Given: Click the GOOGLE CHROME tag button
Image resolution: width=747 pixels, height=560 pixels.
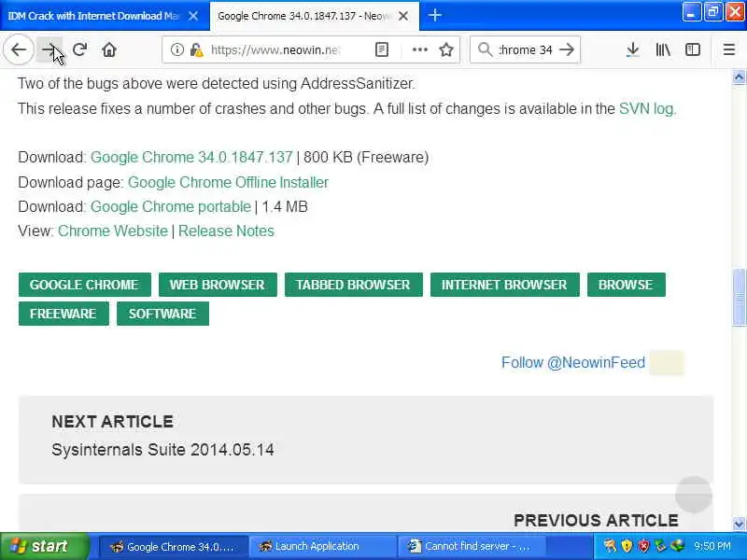Looking at the screenshot, I should pos(84,285).
